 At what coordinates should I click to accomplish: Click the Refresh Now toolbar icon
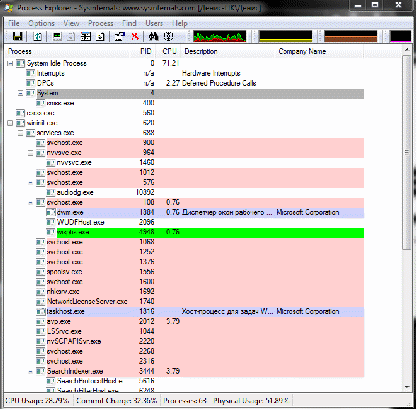37,36
